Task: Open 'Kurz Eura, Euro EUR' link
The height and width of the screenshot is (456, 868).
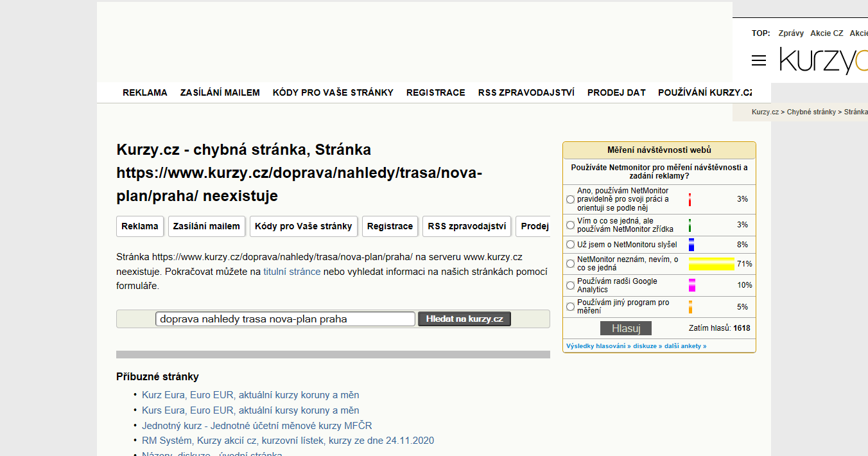Action: click(x=250, y=395)
